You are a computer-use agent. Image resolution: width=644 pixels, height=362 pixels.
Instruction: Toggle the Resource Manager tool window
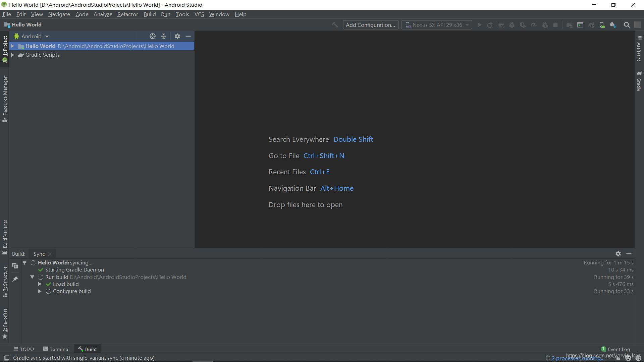[x=5, y=99]
